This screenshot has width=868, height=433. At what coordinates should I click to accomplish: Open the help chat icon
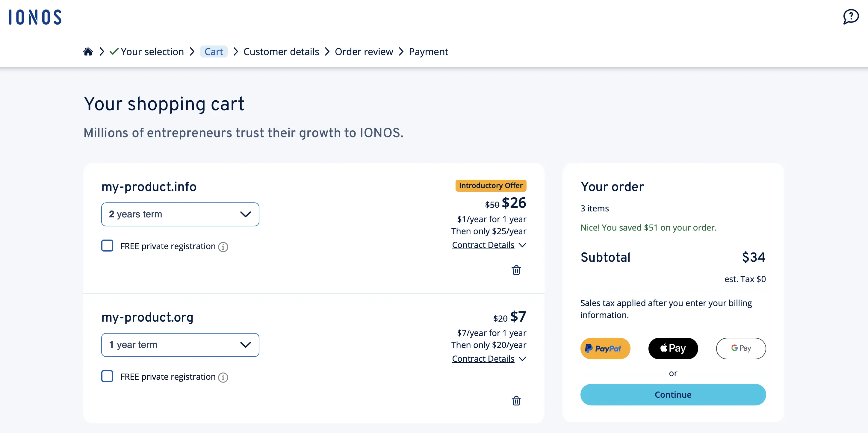click(851, 16)
